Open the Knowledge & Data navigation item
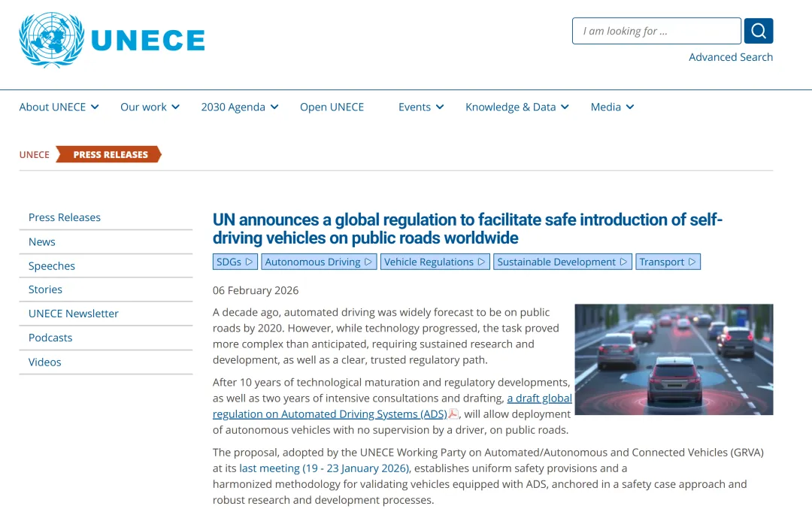 point(511,108)
